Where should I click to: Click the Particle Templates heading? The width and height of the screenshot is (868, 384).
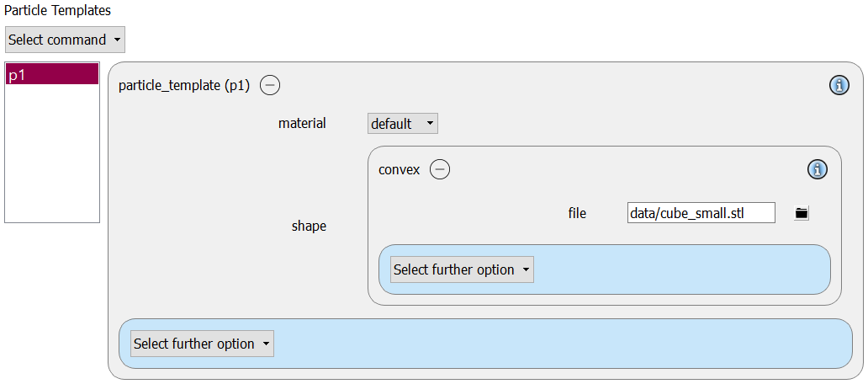[x=57, y=11]
